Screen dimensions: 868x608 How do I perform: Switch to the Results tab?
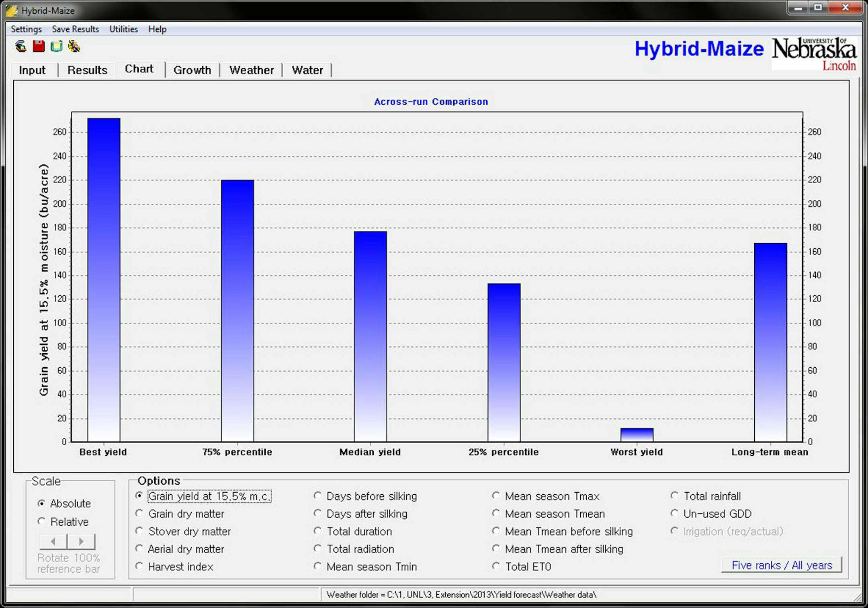tap(87, 70)
